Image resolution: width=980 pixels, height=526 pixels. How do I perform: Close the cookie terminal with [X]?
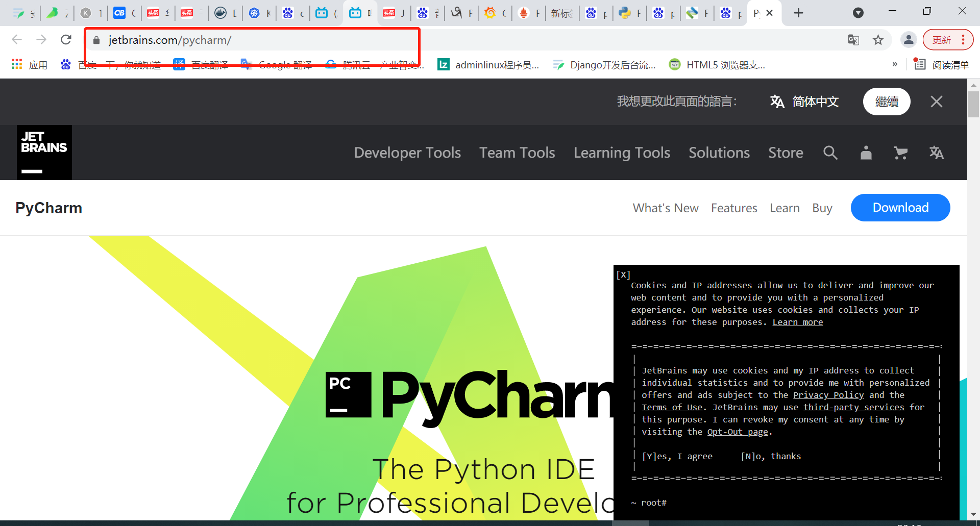point(623,274)
